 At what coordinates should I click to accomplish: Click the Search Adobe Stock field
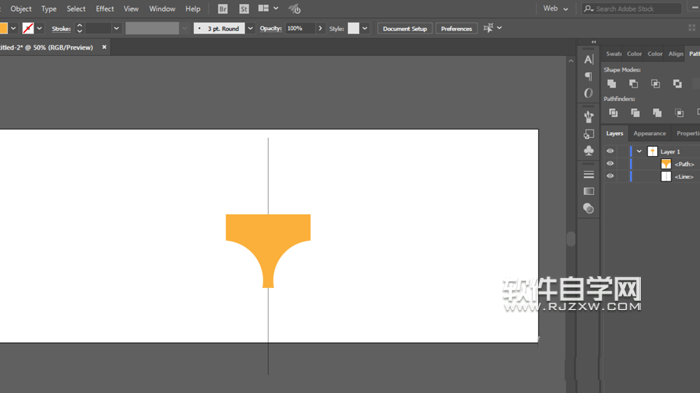point(632,9)
